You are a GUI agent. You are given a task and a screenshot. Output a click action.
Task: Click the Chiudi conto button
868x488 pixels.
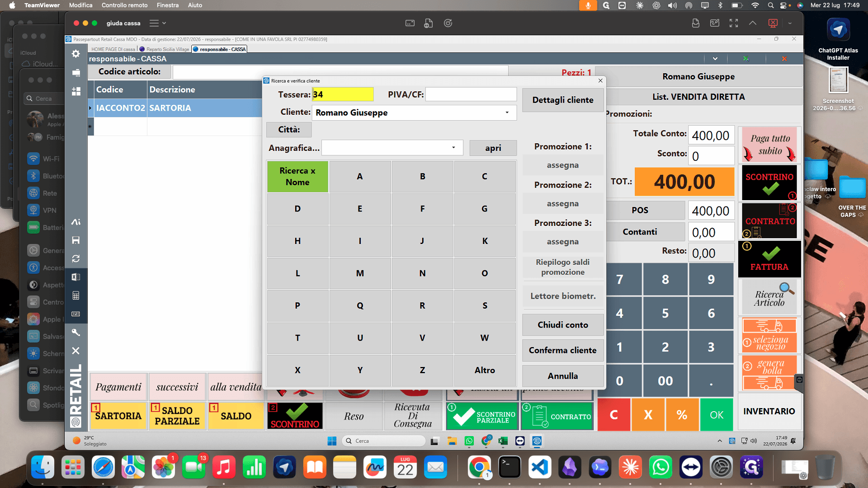point(563,325)
